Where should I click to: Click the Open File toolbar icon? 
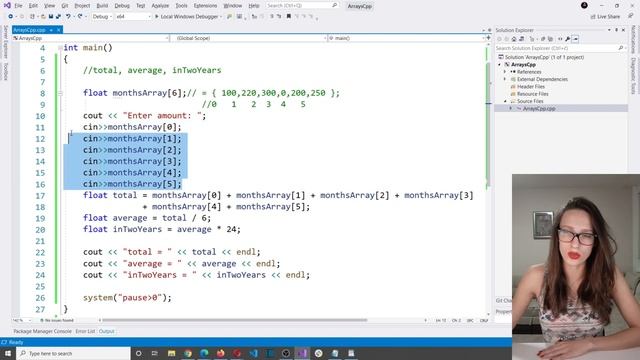click(x=43, y=17)
